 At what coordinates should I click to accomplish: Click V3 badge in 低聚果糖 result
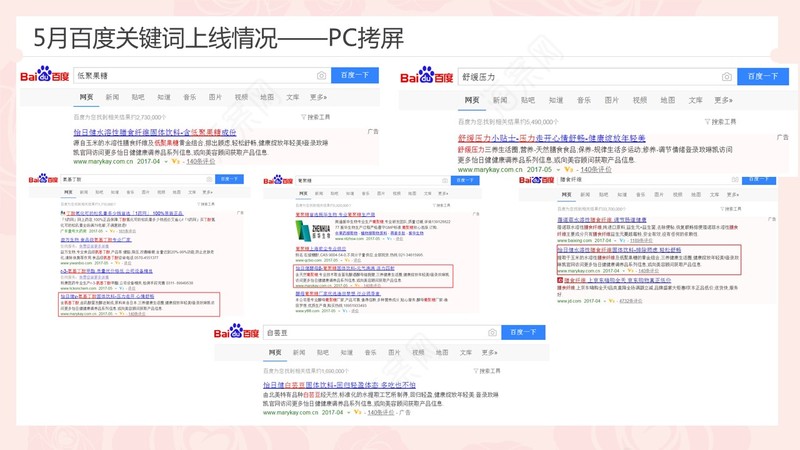tap(176, 161)
